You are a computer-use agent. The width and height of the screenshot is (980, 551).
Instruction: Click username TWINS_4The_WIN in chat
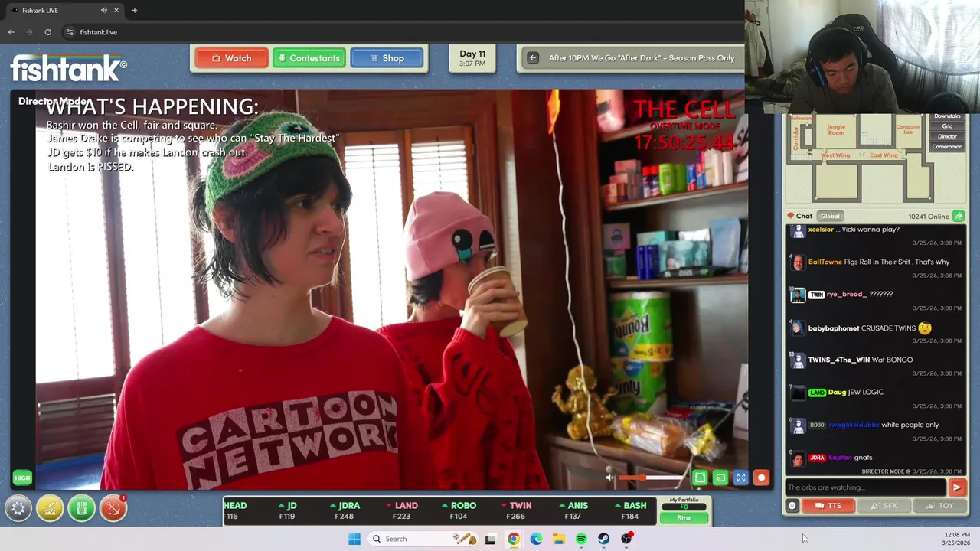838,360
